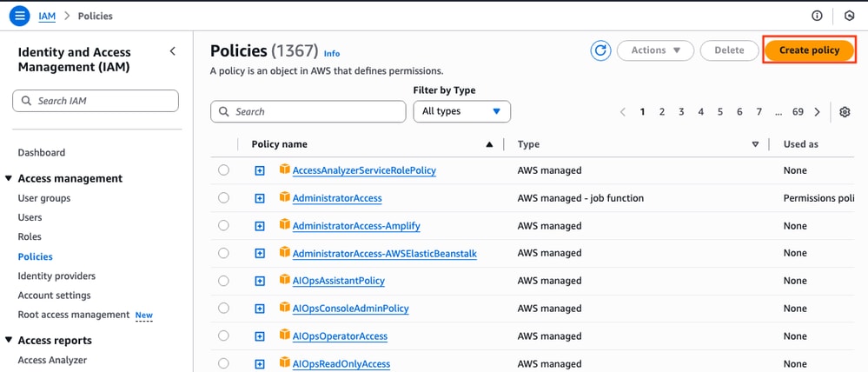The image size is (868, 372).
Task: Expand the AdministratorAccess-AWSElasticBeanstalk row details
Action: (x=260, y=254)
